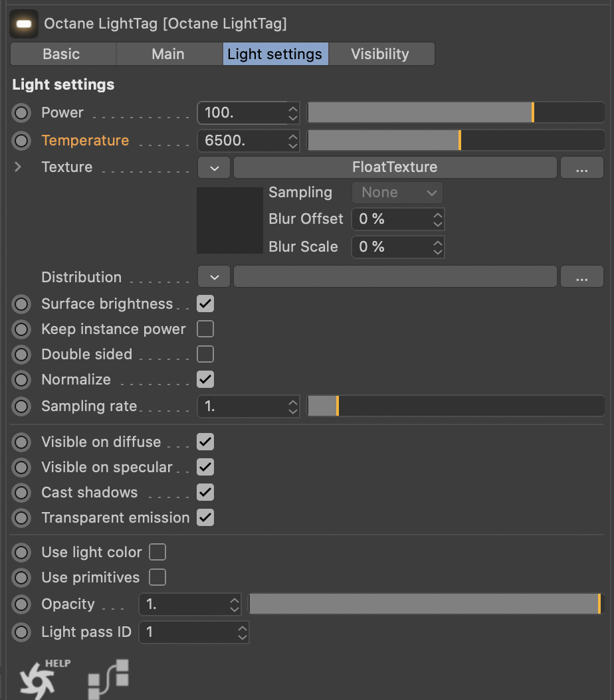
Task: Expand the Texture disclosure arrow
Action: coord(18,167)
